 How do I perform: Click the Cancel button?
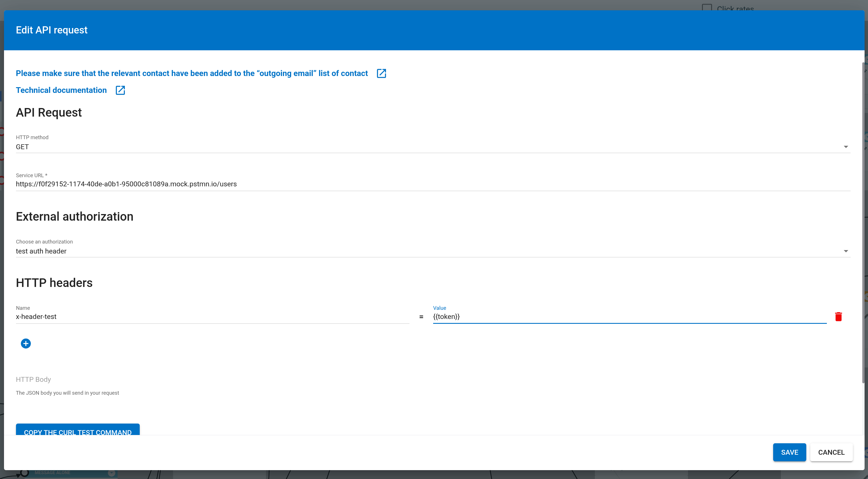click(831, 452)
